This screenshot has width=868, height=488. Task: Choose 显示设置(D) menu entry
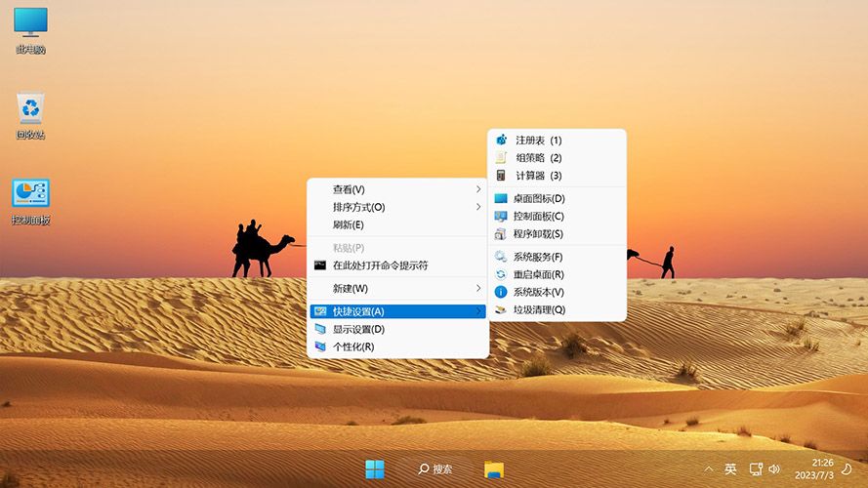coord(397,329)
